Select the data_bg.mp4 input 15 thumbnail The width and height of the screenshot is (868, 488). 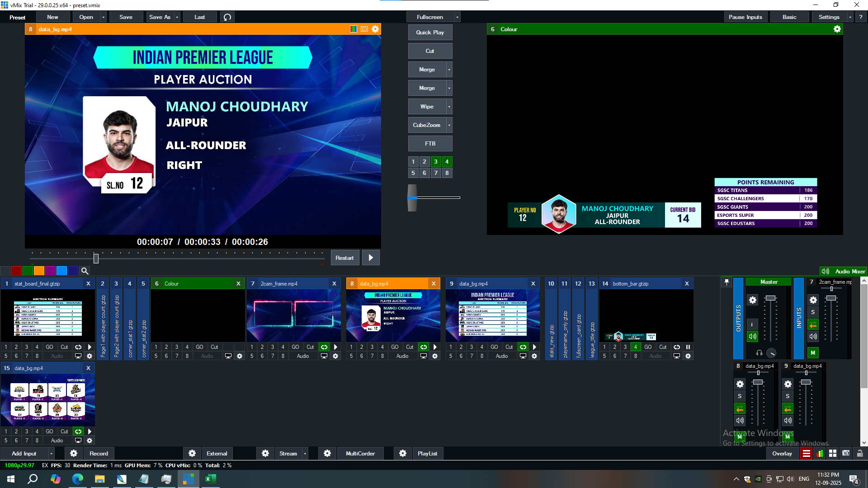coord(47,400)
